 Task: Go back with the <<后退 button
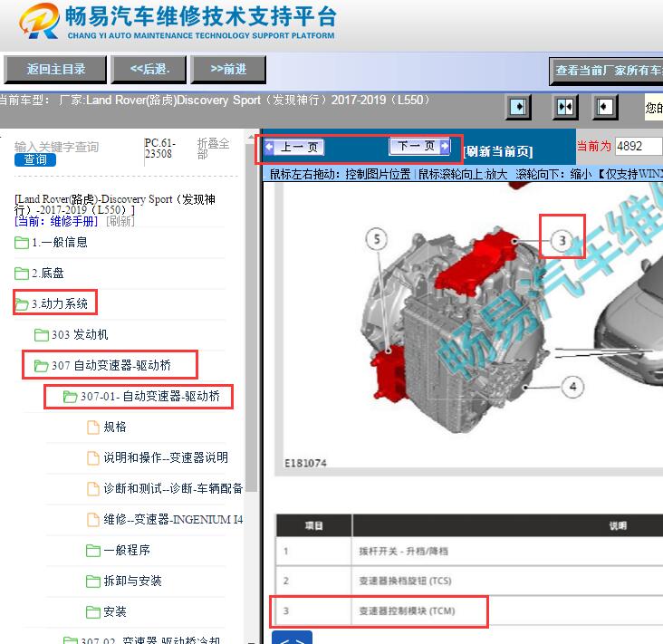(x=149, y=70)
